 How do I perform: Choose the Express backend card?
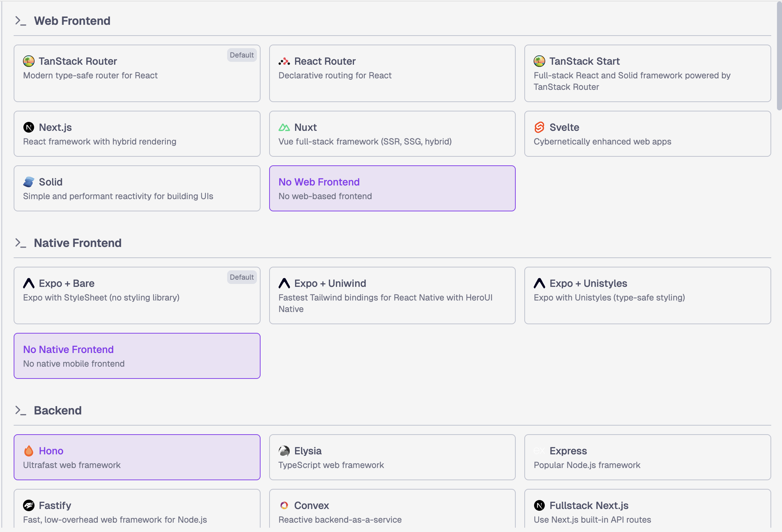tap(647, 457)
